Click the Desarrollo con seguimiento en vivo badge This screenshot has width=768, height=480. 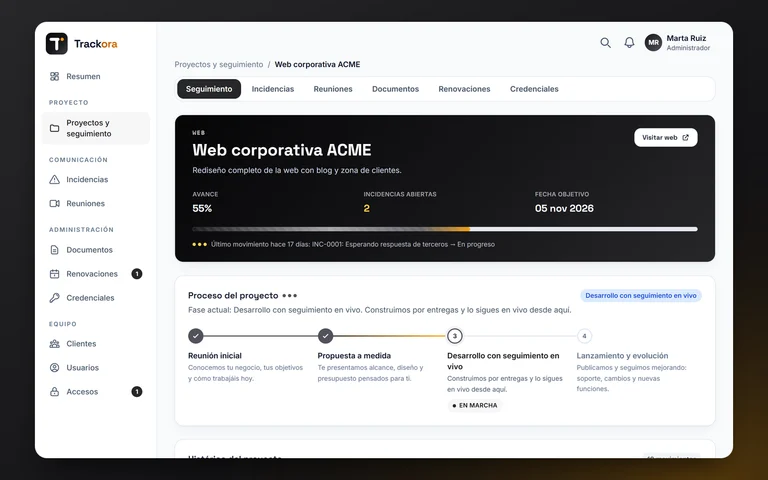coord(641,296)
